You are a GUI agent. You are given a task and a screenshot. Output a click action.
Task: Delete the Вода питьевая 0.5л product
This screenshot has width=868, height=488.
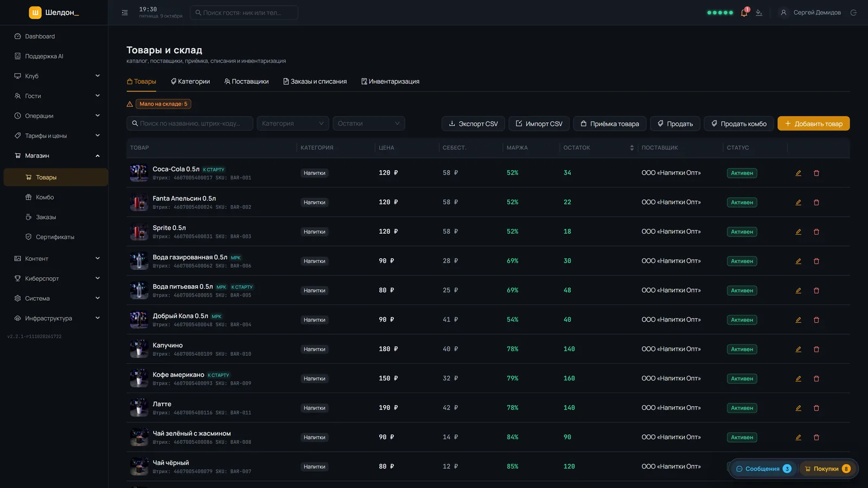pyautogui.click(x=816, y=291)
